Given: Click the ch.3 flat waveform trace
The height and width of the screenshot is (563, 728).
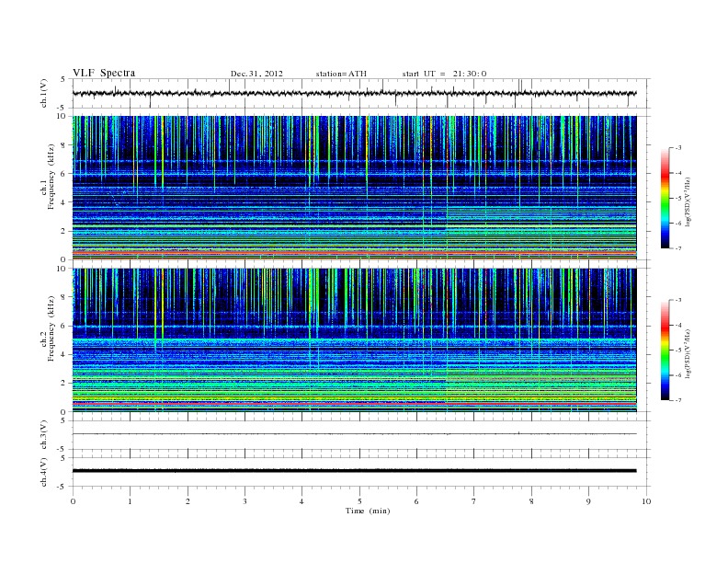Looking at the screenshot, I should (x=354, y=434).
